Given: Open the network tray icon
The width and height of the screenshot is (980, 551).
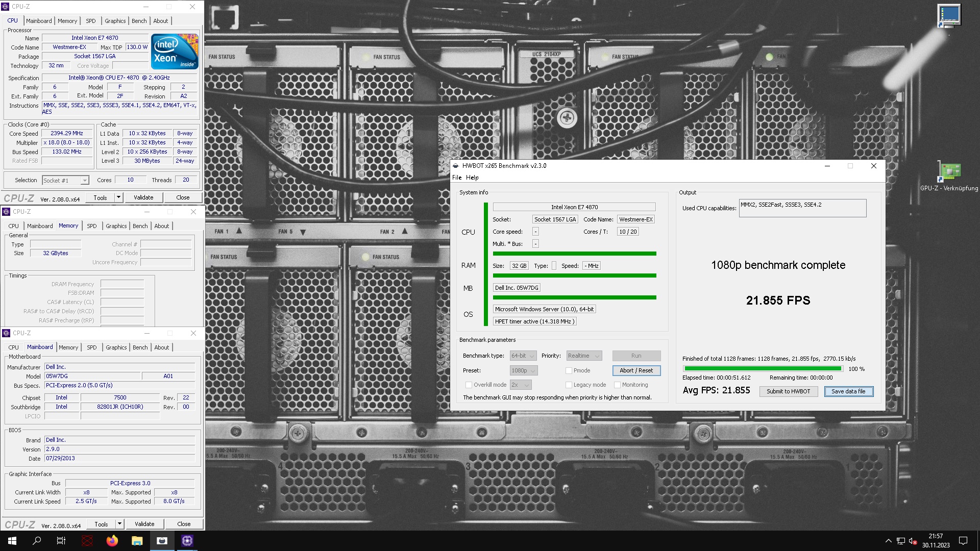Looking at the screenshot, I should [x=901, y=541].
